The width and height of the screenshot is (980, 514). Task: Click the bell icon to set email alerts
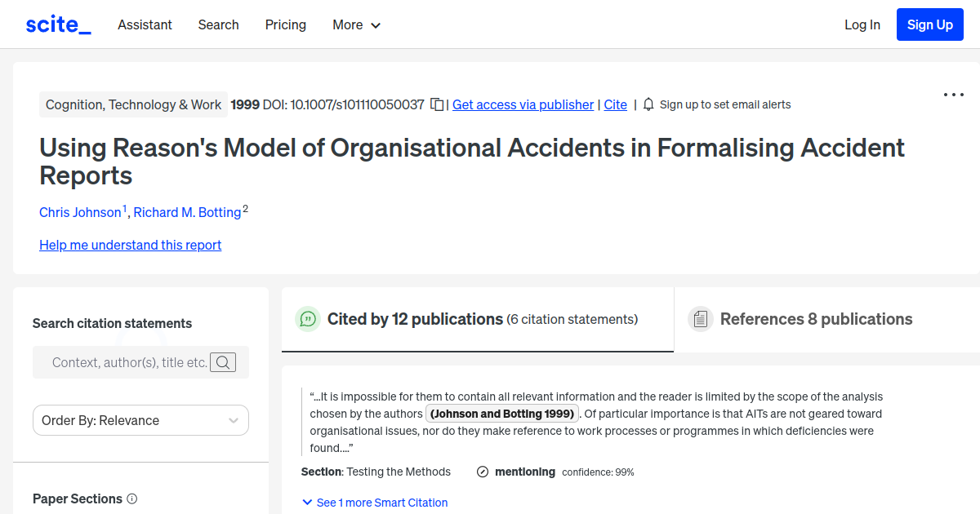[647, 104]
